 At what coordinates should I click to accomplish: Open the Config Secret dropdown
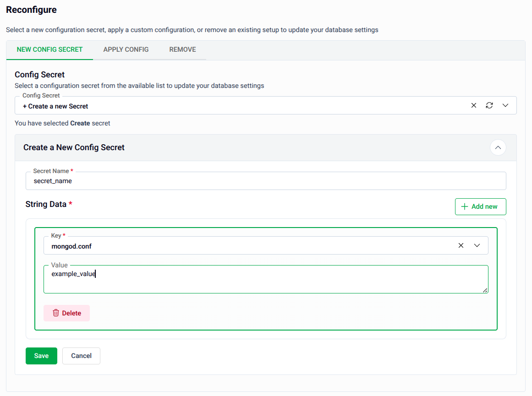(x=505, y=105)
